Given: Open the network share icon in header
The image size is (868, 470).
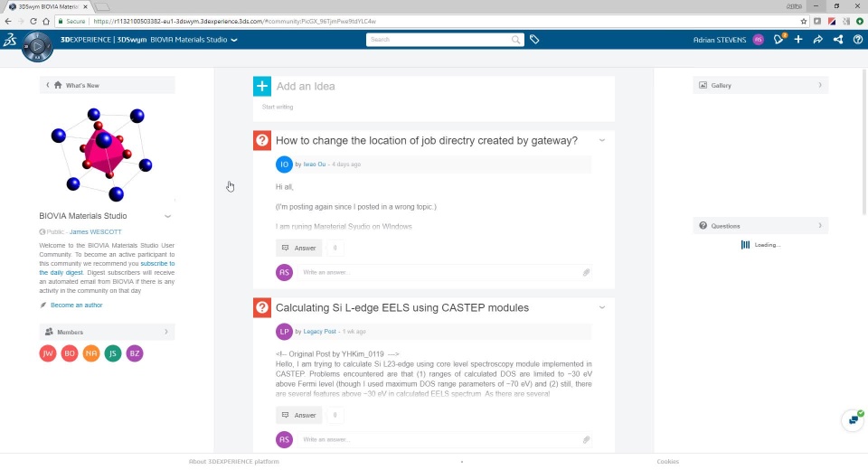Looking at the screenshot, I should [x=838, y=39].
